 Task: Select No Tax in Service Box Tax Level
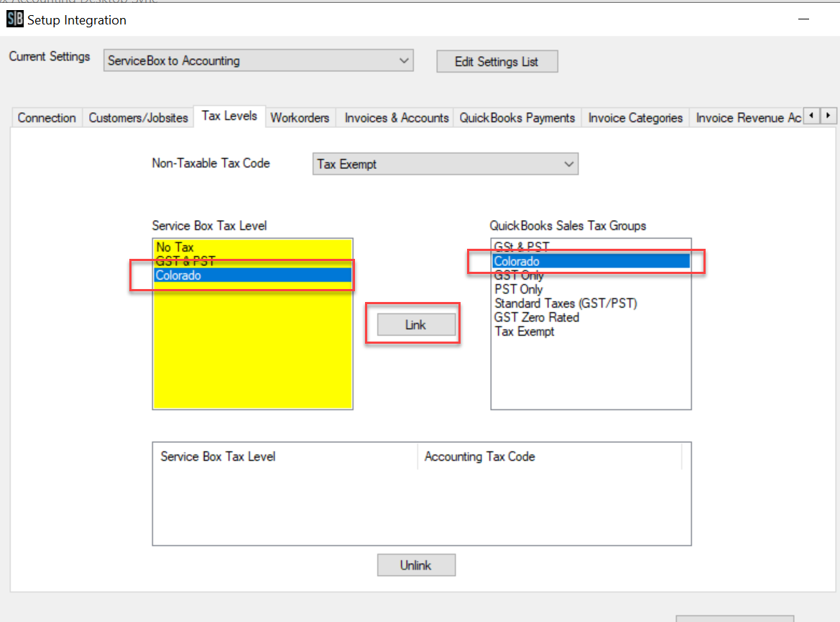click(252, 247)
